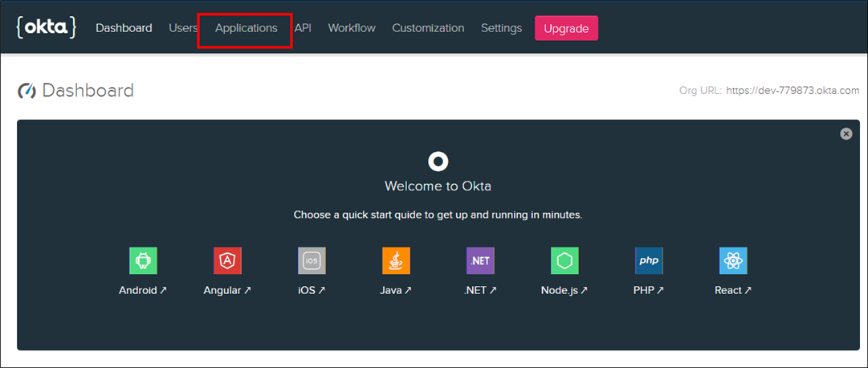This screenshot has height=368, width=868.
Task: Go to the Dashboard menu item
Action: coord(124,28)
